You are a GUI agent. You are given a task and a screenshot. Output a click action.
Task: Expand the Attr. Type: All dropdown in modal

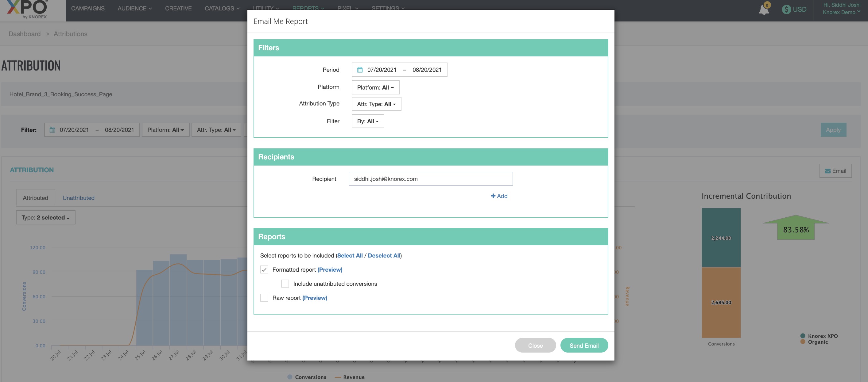pos(376,104)
